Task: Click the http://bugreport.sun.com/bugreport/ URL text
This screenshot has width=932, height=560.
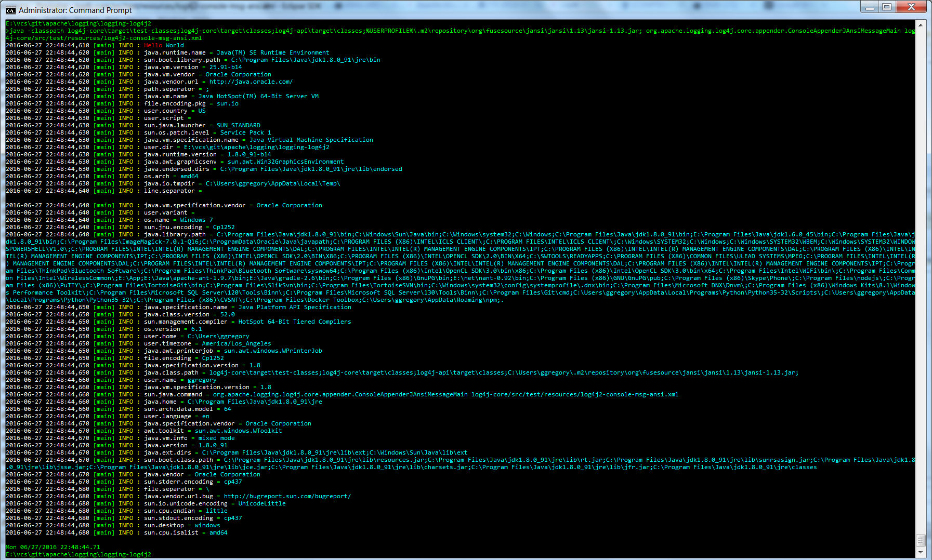Action: [x=287, y=496]
